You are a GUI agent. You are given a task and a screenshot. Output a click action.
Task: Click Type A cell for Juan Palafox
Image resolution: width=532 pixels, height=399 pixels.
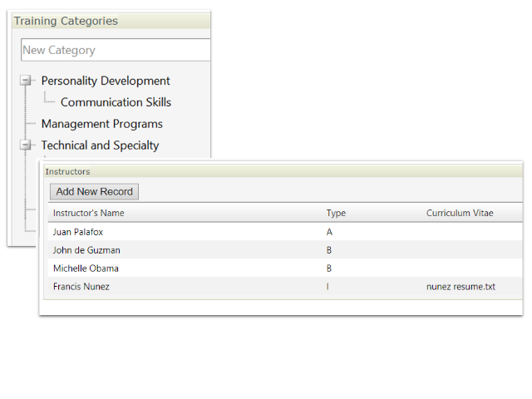pos(329,232)
